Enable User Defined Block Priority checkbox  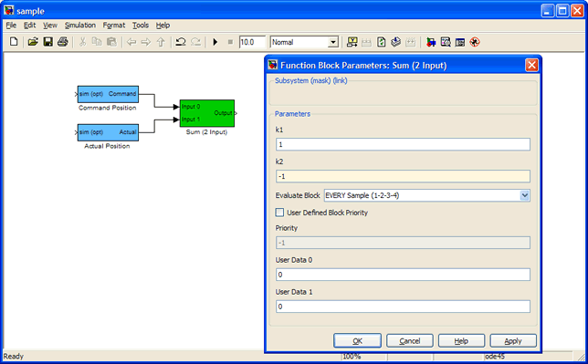tap(279, 213)
